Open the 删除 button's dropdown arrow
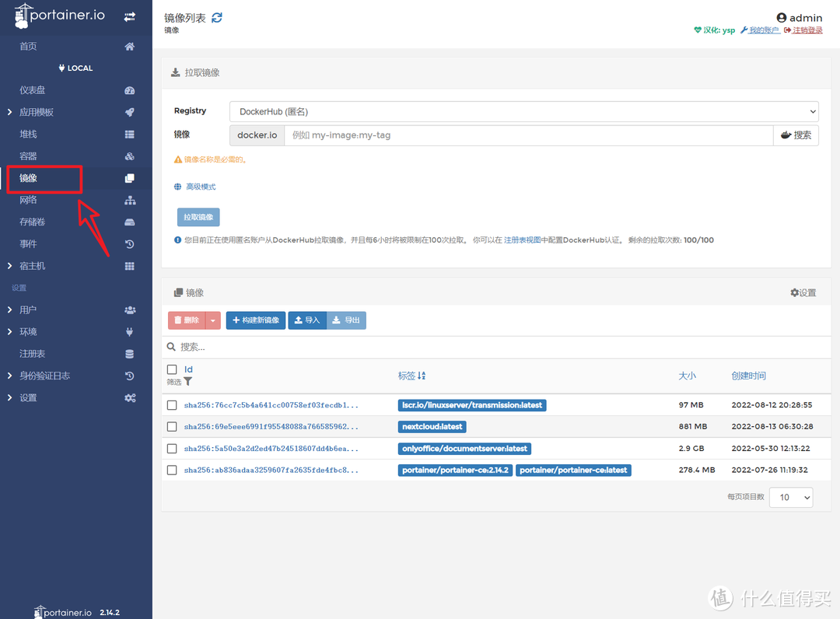Image resolution: width=840 pixels, height=619 pixels. pyautogui.click(x=211, y=320)
